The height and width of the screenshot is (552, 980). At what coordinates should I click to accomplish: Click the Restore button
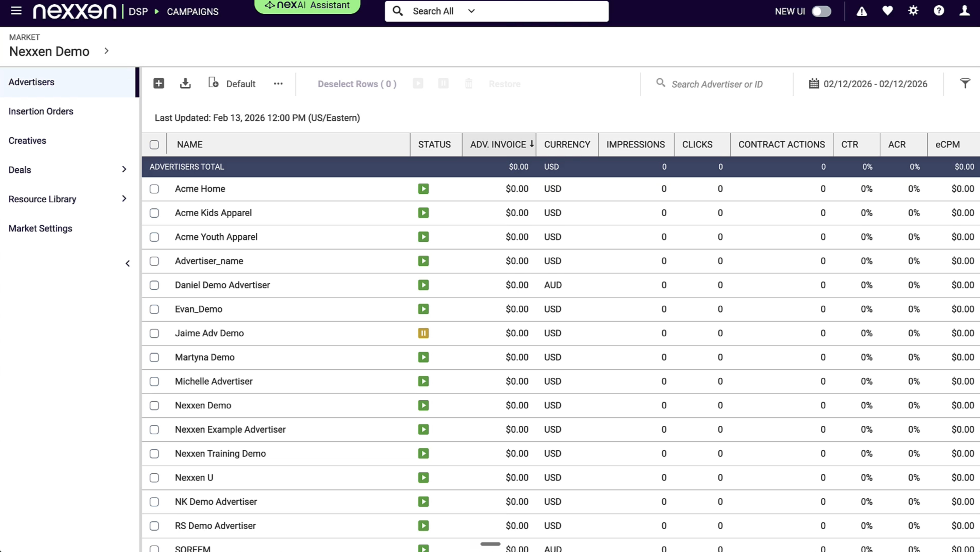[504, 84]
